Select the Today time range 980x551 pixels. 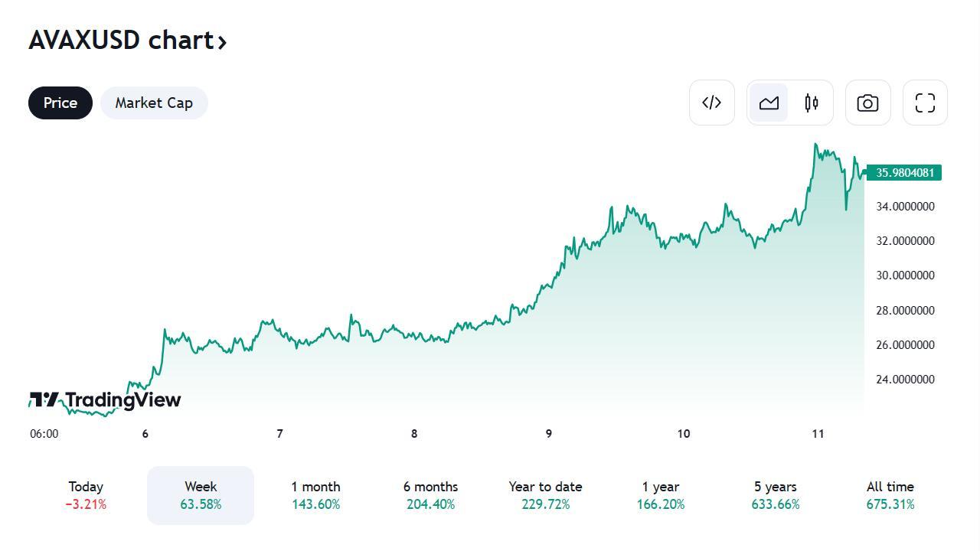(x=86, y=495)
